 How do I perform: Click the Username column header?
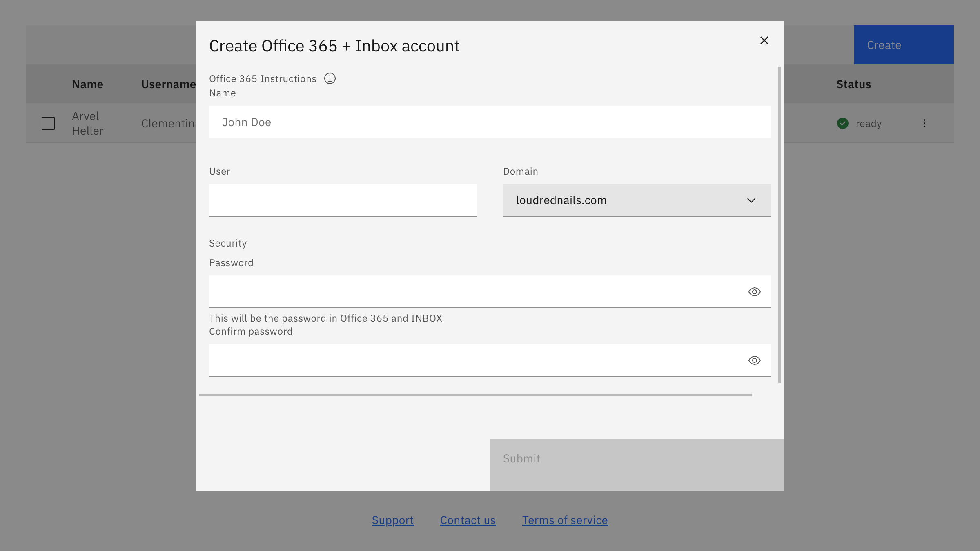click(168, 84)
